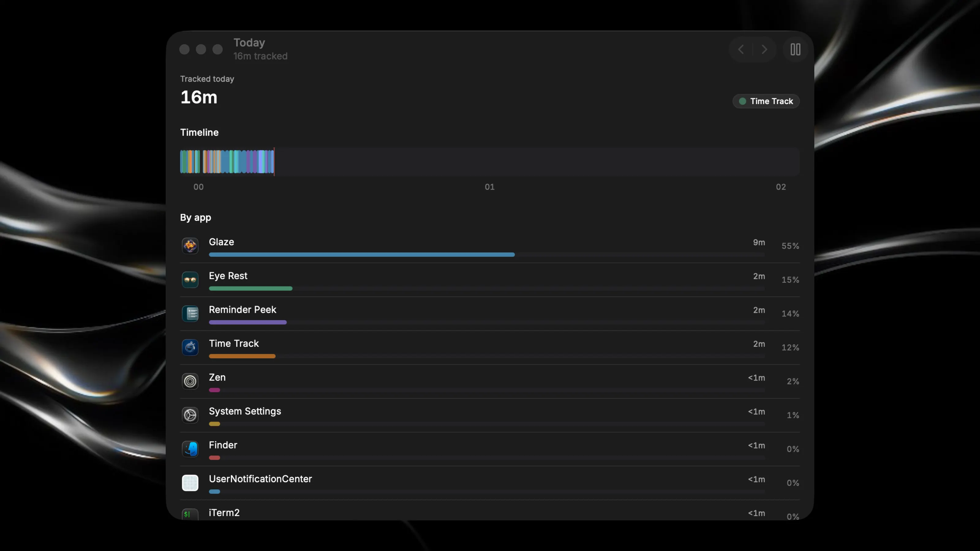Click the By app section heading
The image size is (980, 551).
196,218
